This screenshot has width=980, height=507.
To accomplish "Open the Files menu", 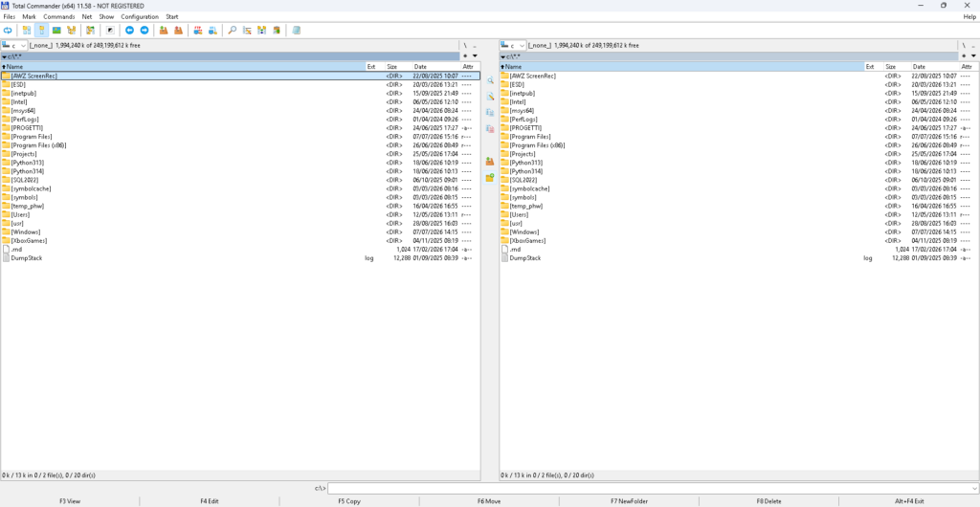I will [x=10, y=17].
